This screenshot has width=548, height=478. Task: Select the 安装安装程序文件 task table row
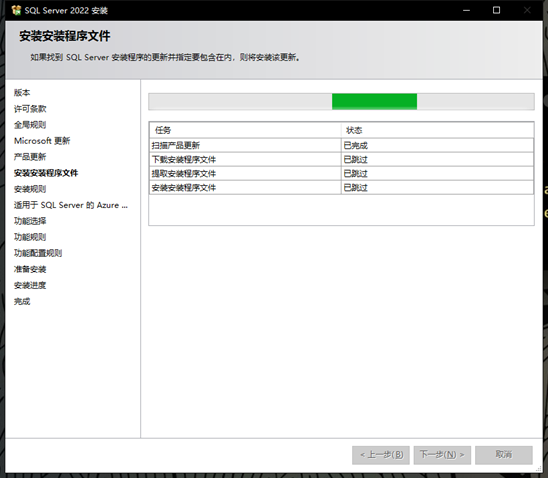click(341, 188)
